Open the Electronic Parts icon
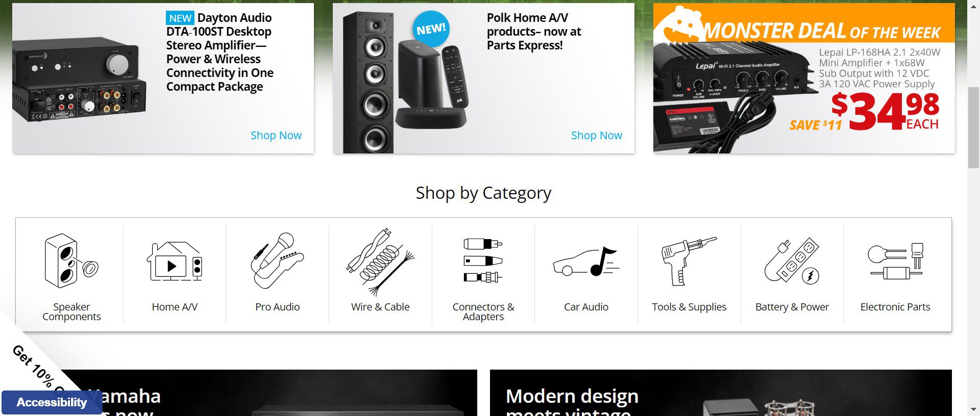 pyautogui.click(x=895, y=261)
